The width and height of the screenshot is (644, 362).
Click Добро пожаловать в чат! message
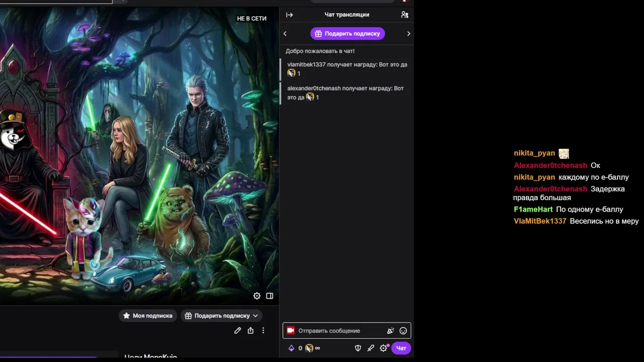point(320,51)
